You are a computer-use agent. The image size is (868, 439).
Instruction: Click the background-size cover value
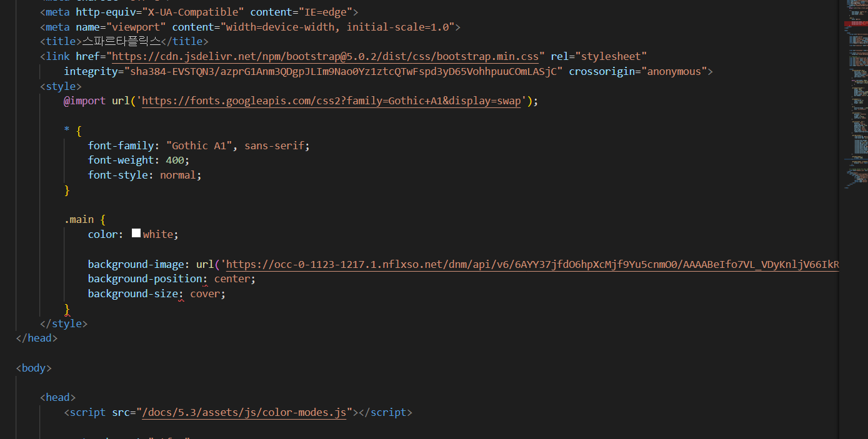point(205,294)
